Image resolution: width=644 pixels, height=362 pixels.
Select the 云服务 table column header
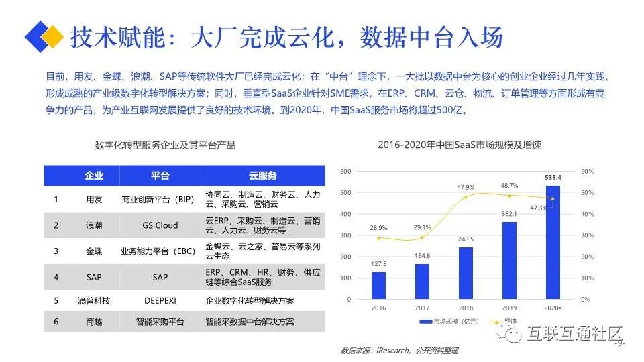[263, 176]
